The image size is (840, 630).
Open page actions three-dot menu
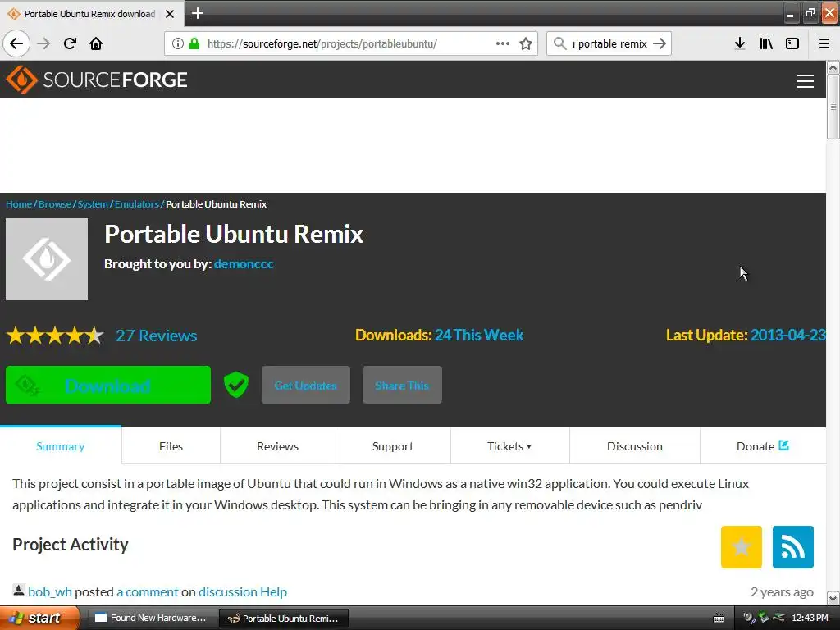point(503,43)
